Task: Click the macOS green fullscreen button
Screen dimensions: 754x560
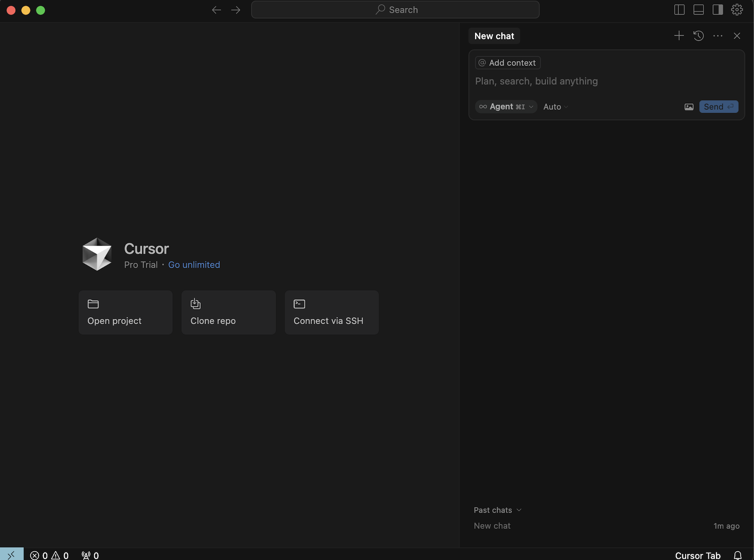Action: 40,10
